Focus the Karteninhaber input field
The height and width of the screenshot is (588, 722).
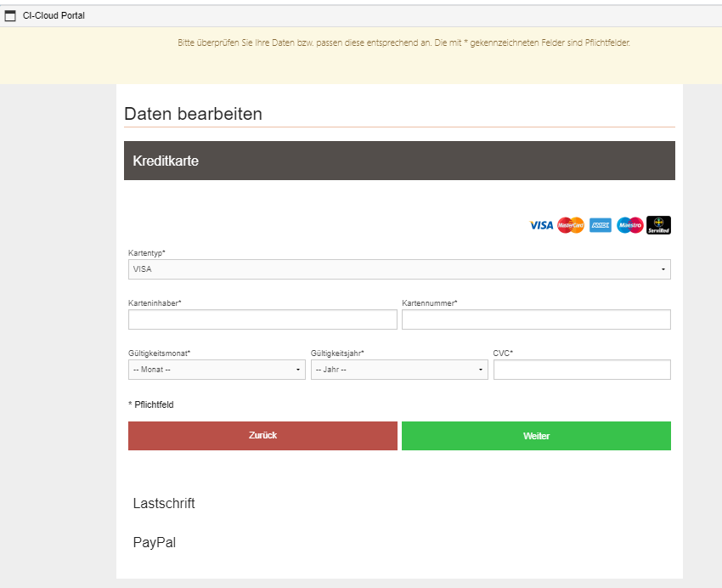pos(262,319)
